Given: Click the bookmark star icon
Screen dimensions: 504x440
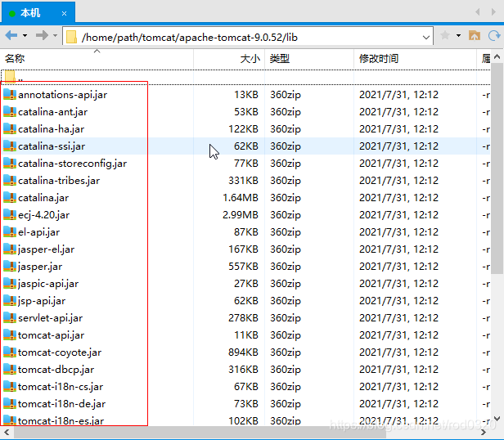Looking at the screenshot, I should pyautogui.click(x=445, y=35).
